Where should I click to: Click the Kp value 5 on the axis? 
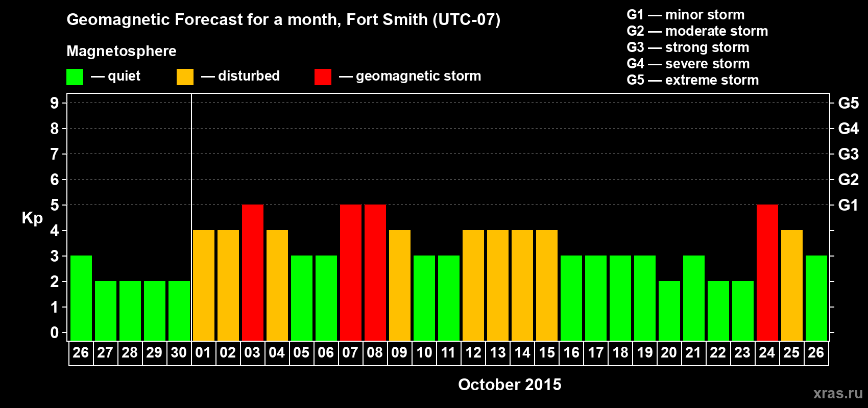point(55,205)
